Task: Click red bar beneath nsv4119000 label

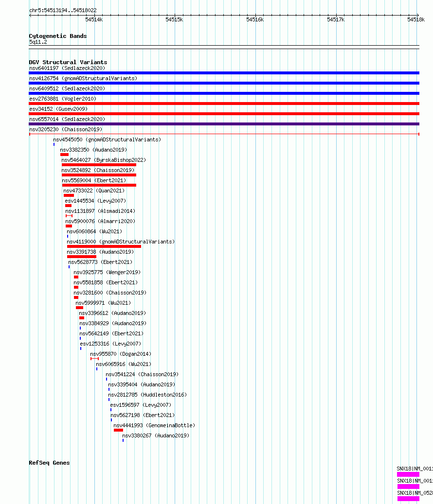Action: (x=104, y=246)
